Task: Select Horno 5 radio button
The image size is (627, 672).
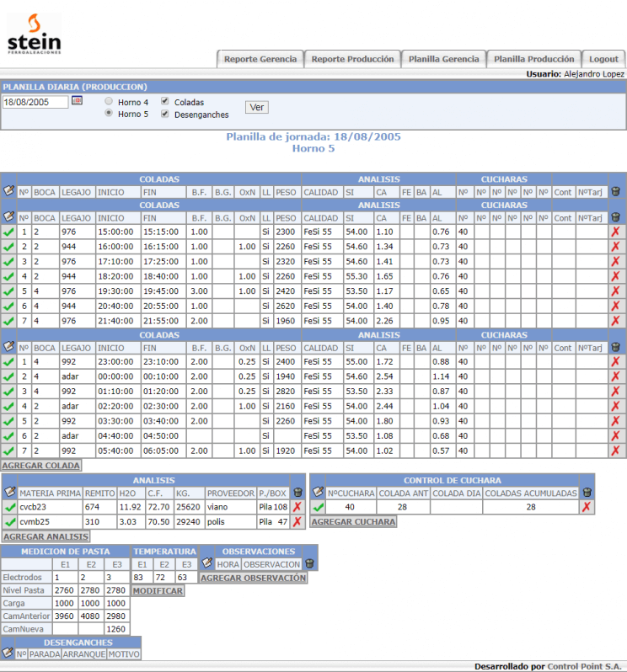Action: (x=109, y=113)
